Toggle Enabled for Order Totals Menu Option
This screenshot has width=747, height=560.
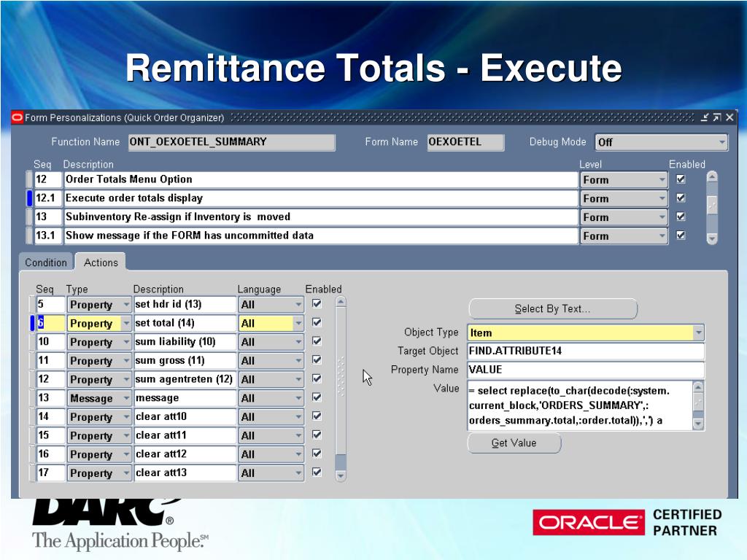[681, 179]
